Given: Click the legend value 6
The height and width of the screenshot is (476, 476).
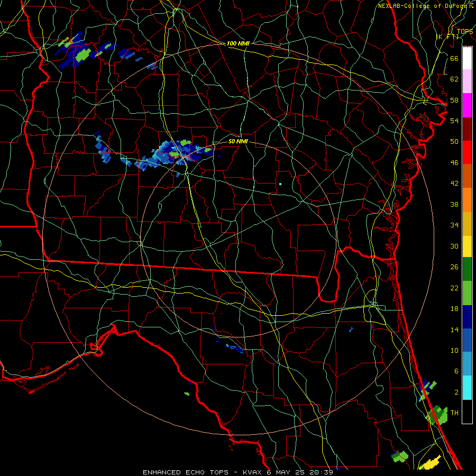Looking at the screenshot, I should (x=456, y=371).
